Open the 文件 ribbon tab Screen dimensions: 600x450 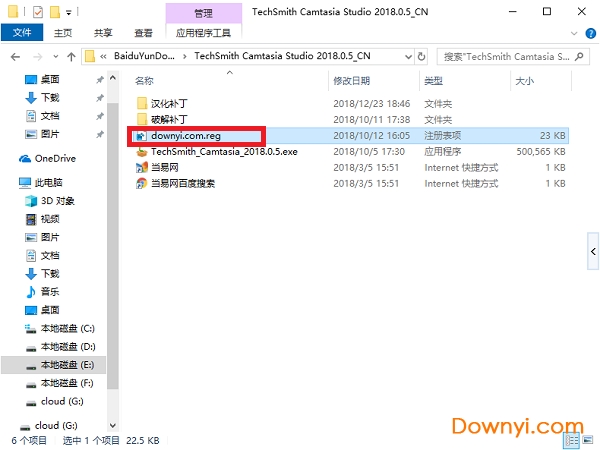[x=22, y=33]
